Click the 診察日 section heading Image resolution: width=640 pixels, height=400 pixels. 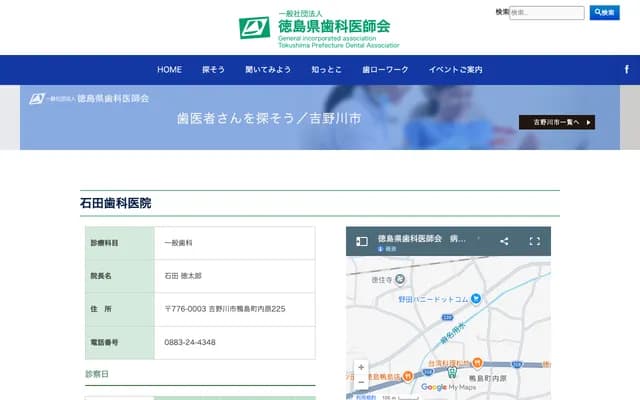pyautogui.click(x=97, y=374)
